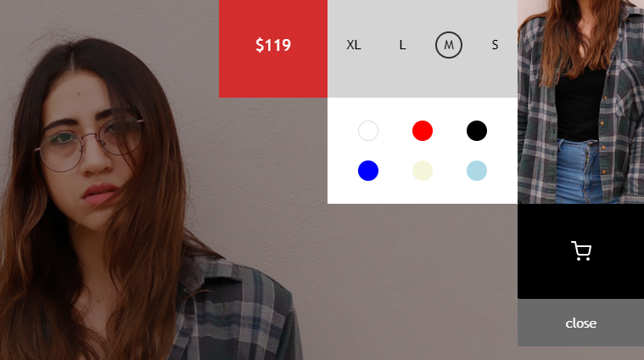This screenshot has width=644, height=360.
Task: Choose size L option
Action: click(402, 45)
